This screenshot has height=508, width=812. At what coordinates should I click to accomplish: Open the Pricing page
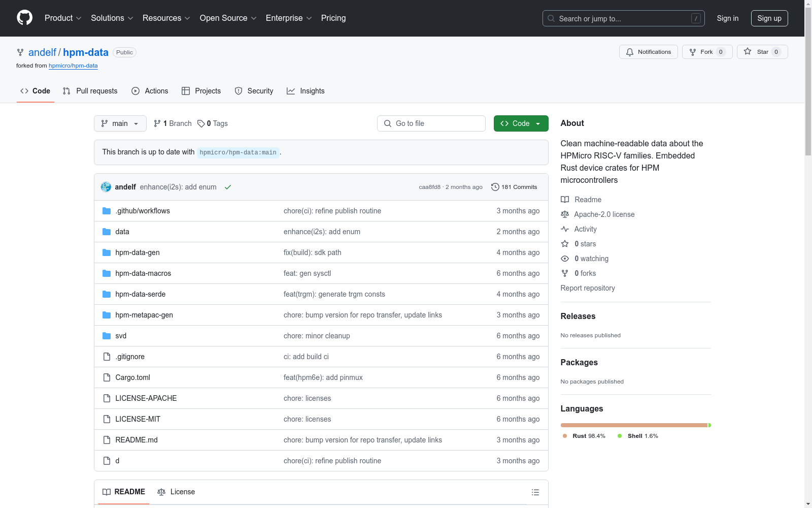click(x=333, y=18)
